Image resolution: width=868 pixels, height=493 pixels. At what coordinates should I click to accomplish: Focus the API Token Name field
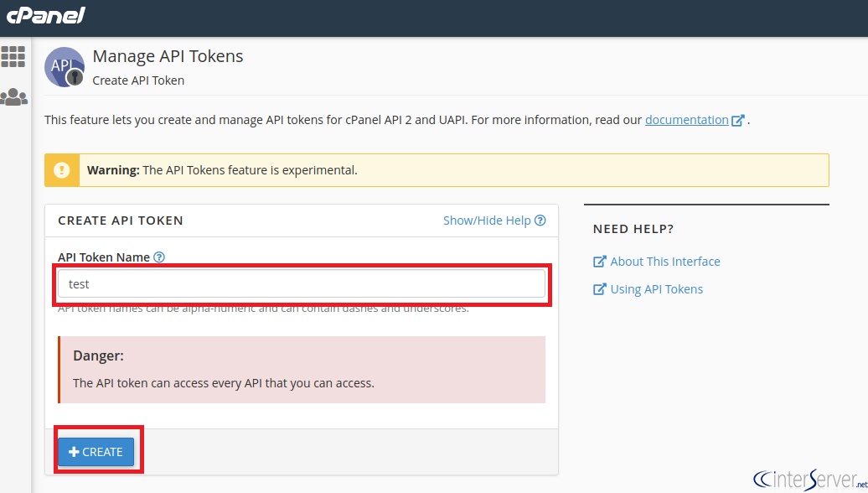(x=302, y=284)
